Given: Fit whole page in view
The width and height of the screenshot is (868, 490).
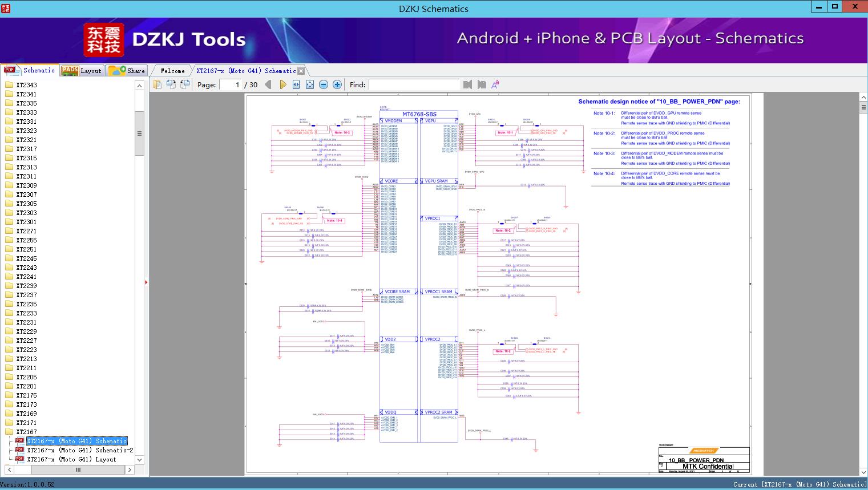Looking at the screenshot, I should [x=310, y=84].
